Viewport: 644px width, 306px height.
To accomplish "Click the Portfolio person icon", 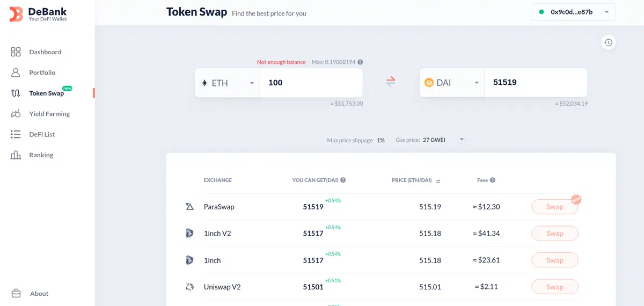I will [x=16, y=72].
